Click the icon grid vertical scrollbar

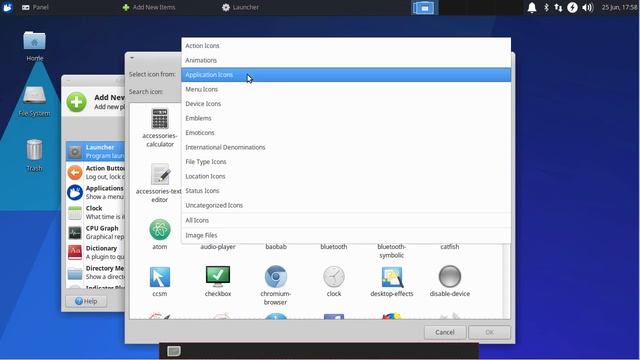pyautogui.click(x=507, y=281)
